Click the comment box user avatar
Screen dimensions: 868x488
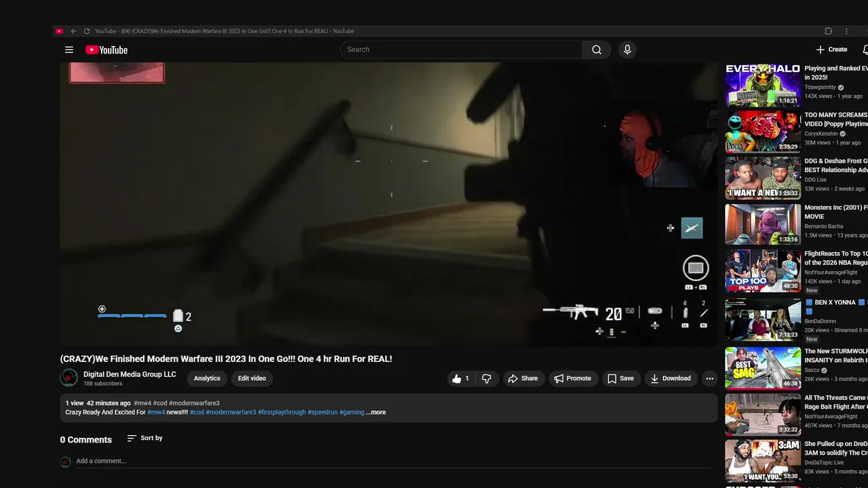pos(65,462)
